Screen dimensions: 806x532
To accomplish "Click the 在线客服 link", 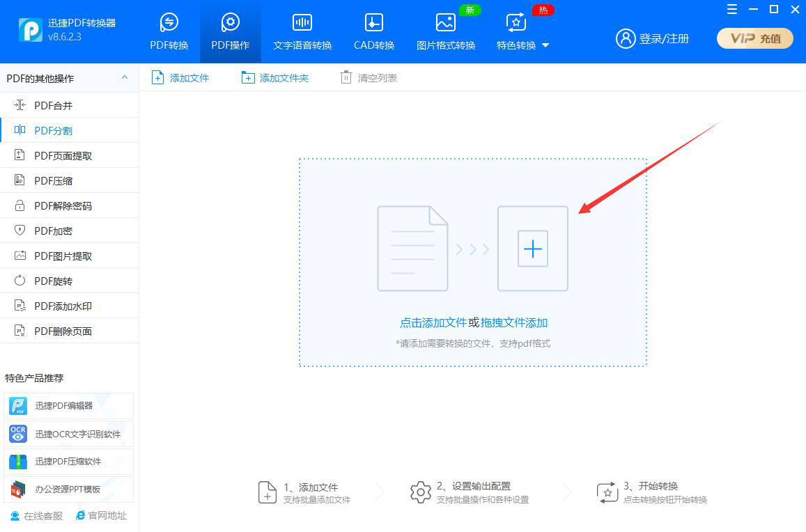I will pos(36,515).
